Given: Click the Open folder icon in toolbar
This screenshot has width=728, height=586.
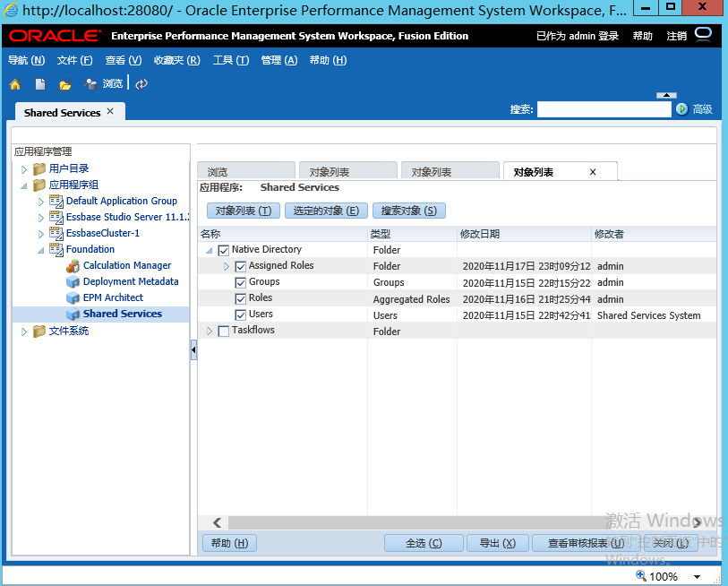Looking at the screenshot, I should tap(65, 84).
